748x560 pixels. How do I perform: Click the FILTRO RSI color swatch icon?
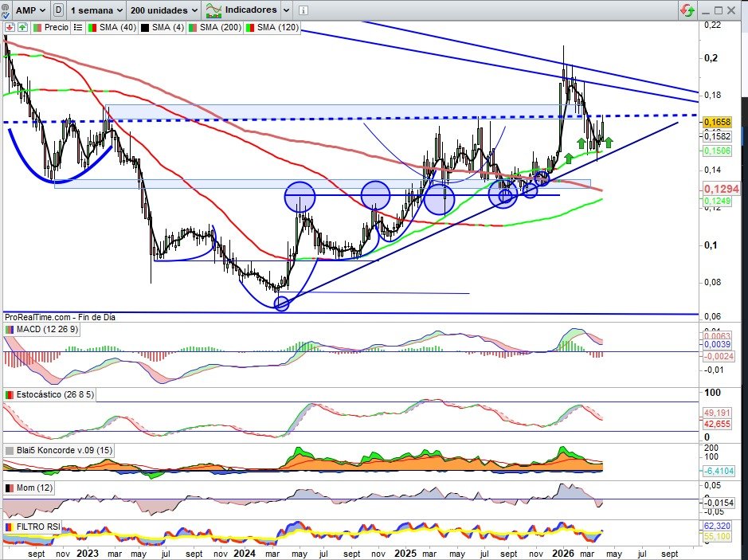coord(10,527)
